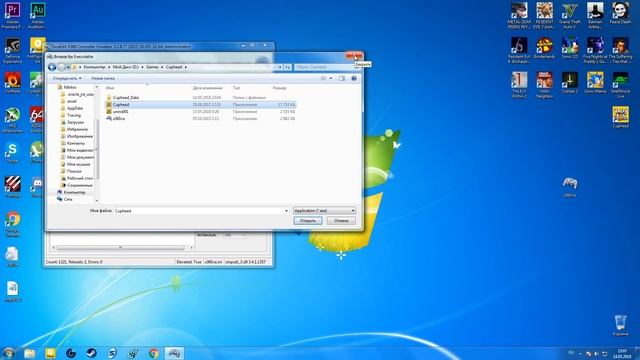Open the Cuphead desktop shortcut
Screen dimensions: 640x360
coord(620,117)
